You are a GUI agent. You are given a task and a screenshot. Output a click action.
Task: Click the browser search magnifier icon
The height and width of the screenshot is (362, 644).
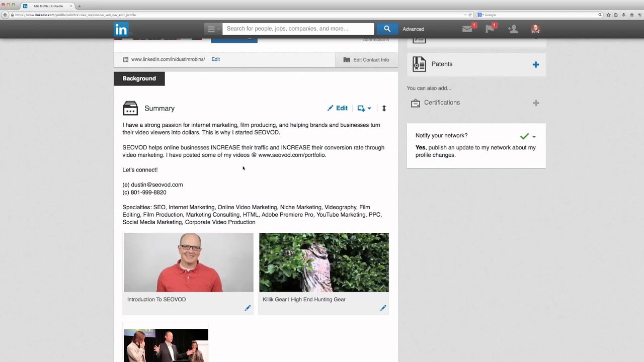click(x=600, y=15)
